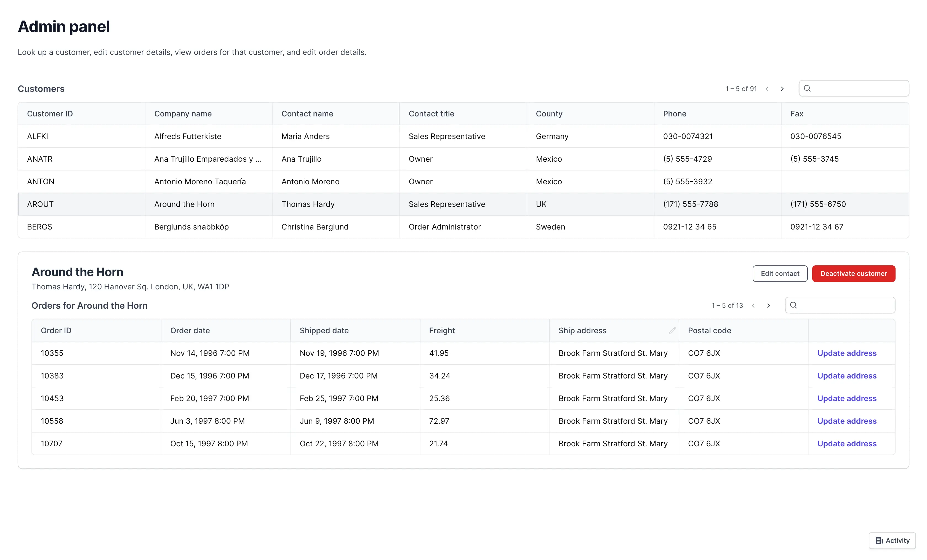Open the Activity panel button

[892, 540]
